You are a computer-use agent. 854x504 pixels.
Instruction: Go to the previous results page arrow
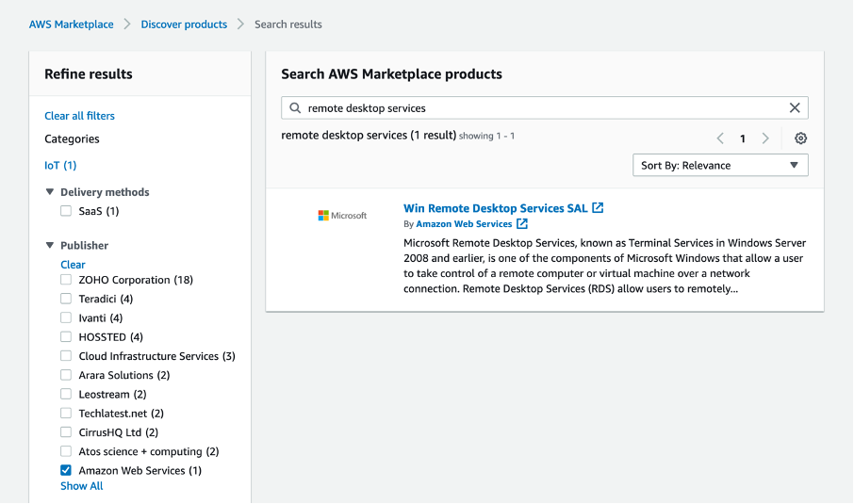pyautogui.click(x=720, y=138)
